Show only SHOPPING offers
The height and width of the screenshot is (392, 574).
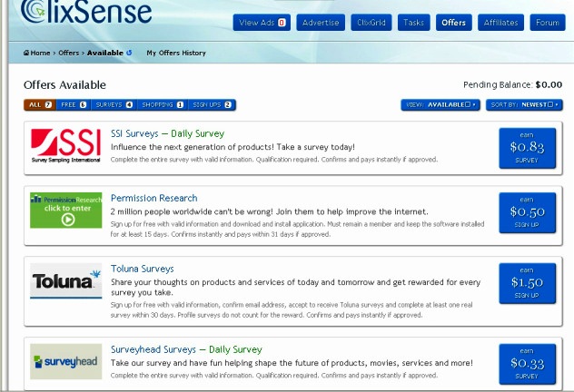pyautogui.click(x=163, y=105)
